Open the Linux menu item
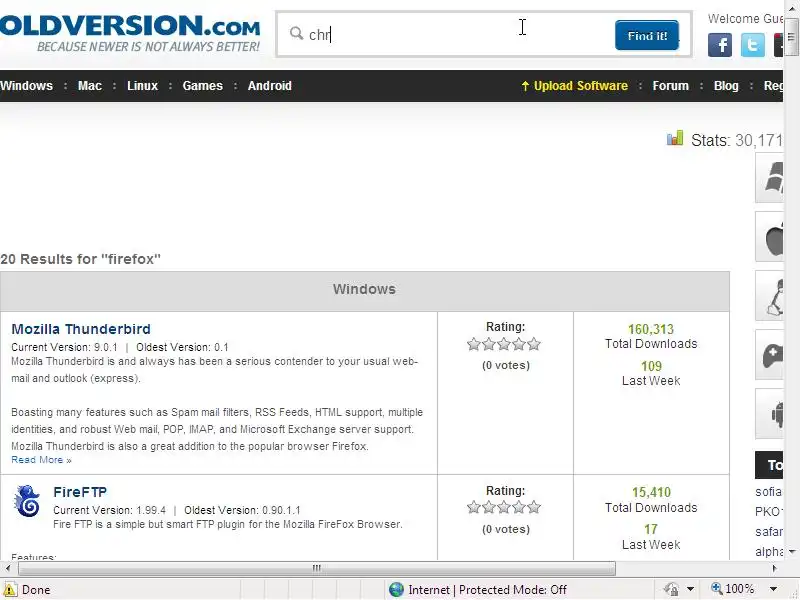This screenshot has height=600, width=800. click(x=142, y=86)
